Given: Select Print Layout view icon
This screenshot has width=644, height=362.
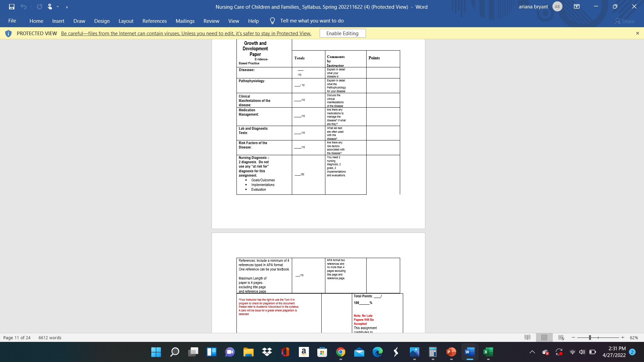Looking at the screenshot, I should coord(544,338).
